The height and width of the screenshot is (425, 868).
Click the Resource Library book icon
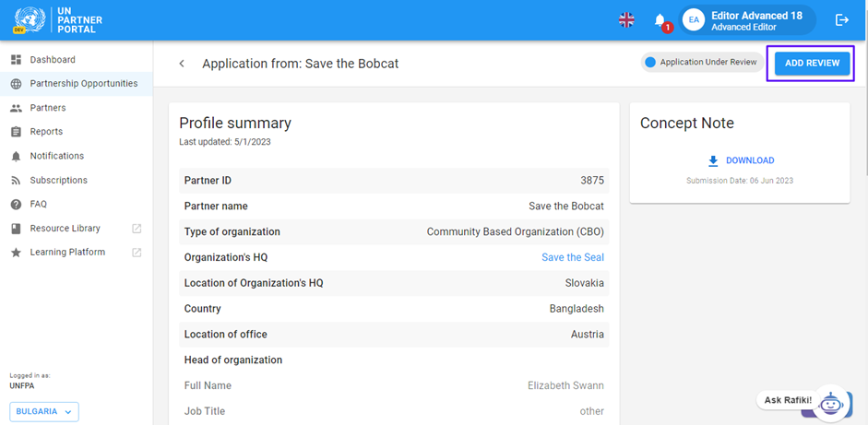click(x=16, y=229)
